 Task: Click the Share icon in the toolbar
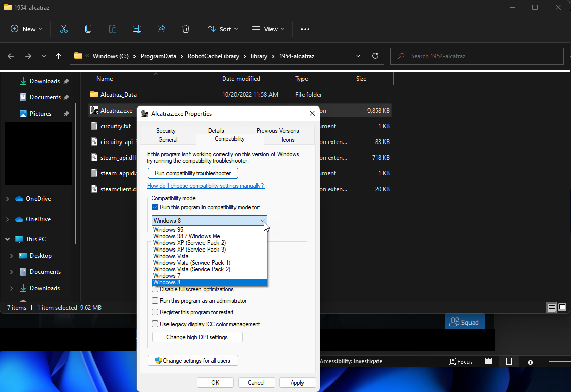161,29
